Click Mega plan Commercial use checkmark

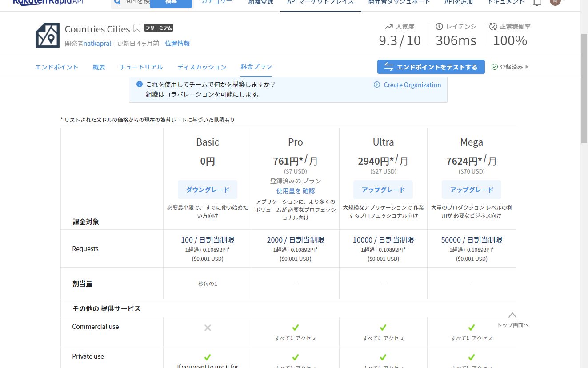tap(472, 328)
